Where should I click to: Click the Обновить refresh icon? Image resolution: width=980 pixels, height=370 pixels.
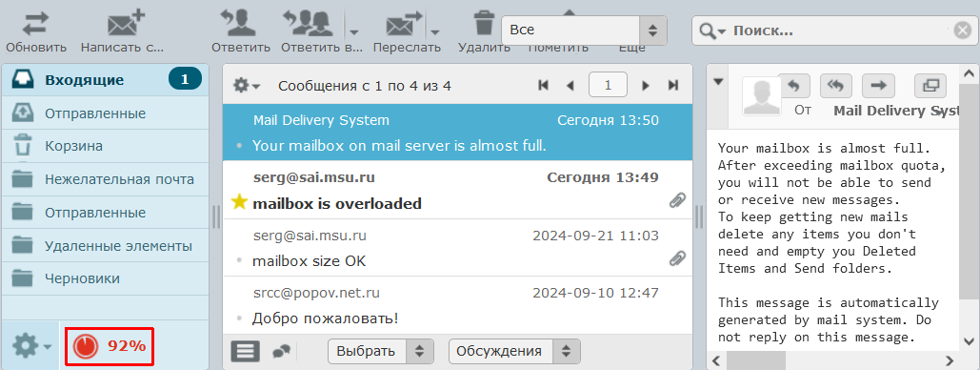(x=36, y=24)
